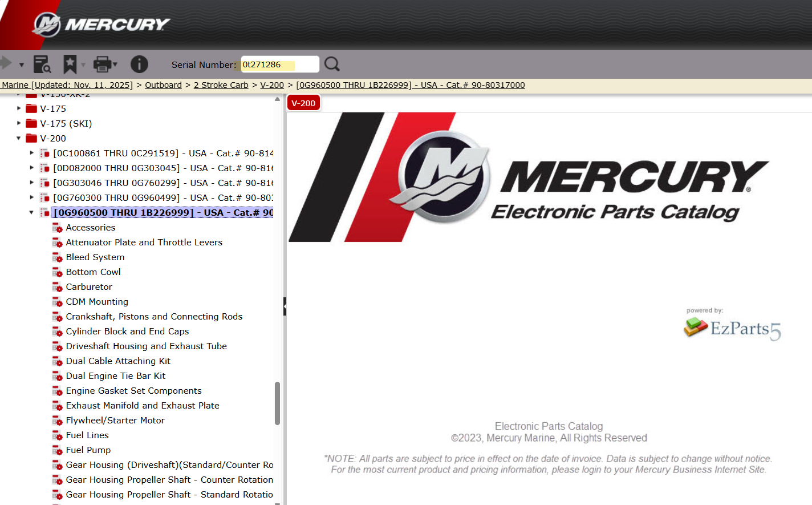Click the forward arrow icon in toolbar

point(6,63)
